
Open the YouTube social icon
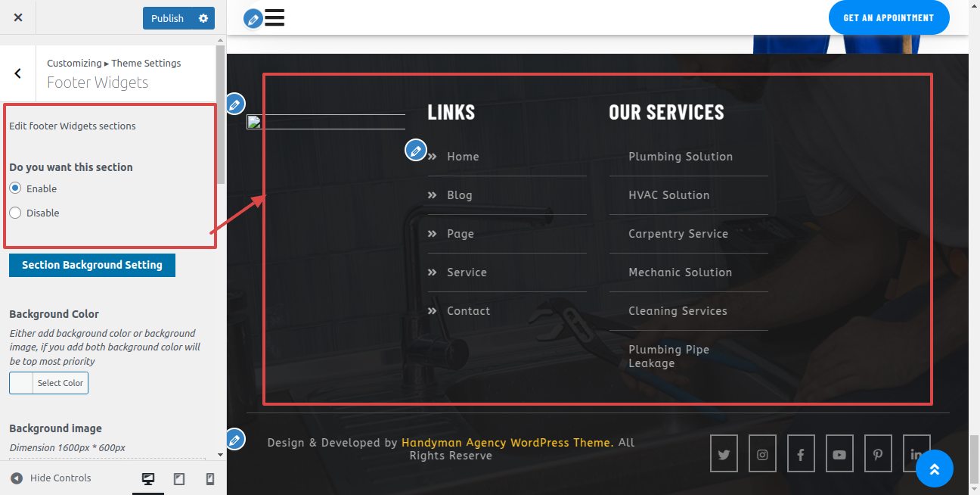[x=839, y=453]
